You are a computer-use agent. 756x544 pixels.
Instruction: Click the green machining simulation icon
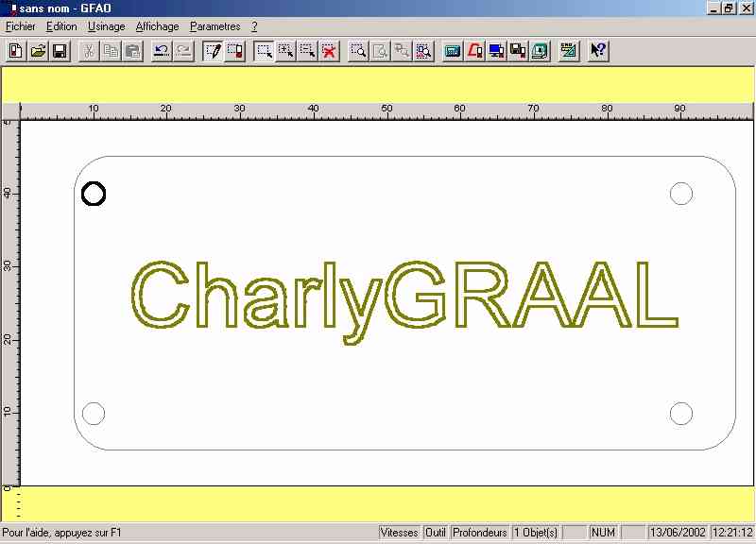[540, 51]
